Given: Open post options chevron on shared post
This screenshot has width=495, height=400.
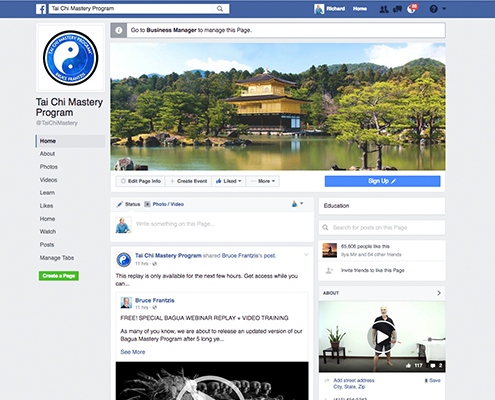Looking at the screenshot, I should click(306, 255).
